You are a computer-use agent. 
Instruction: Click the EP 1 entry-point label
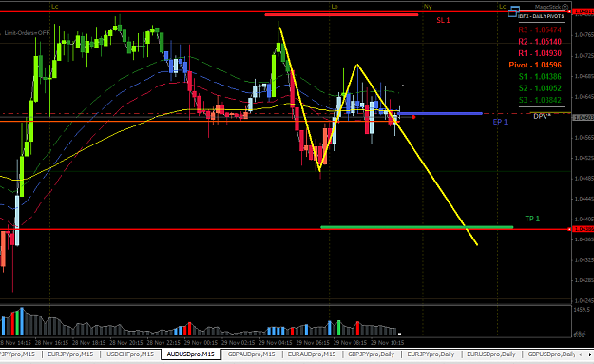500,122
